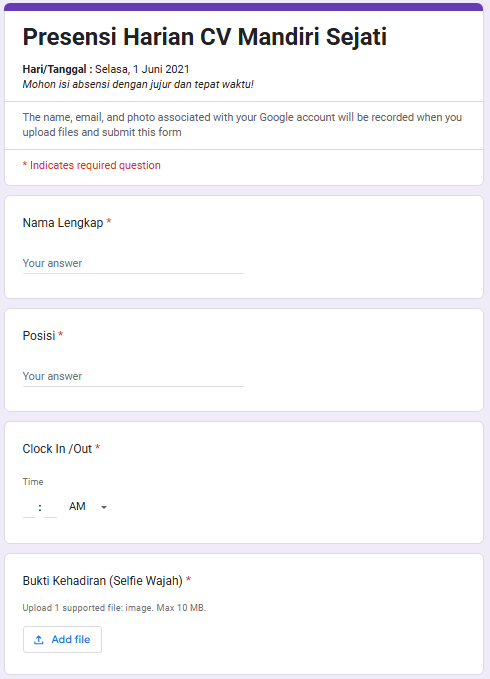This screenshot has height=679, width=490.
Task: Open the AM/PM dropdown arrow
Action: (104, 507)
